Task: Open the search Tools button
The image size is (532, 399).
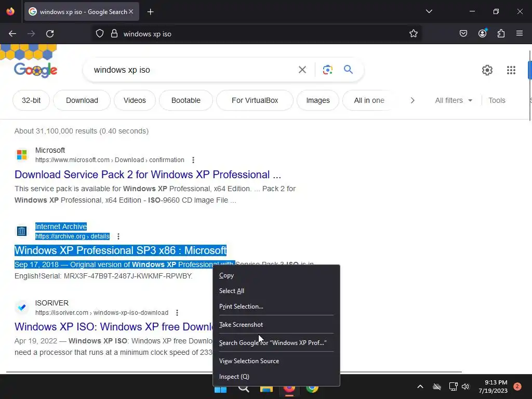Action: [497, 100]
